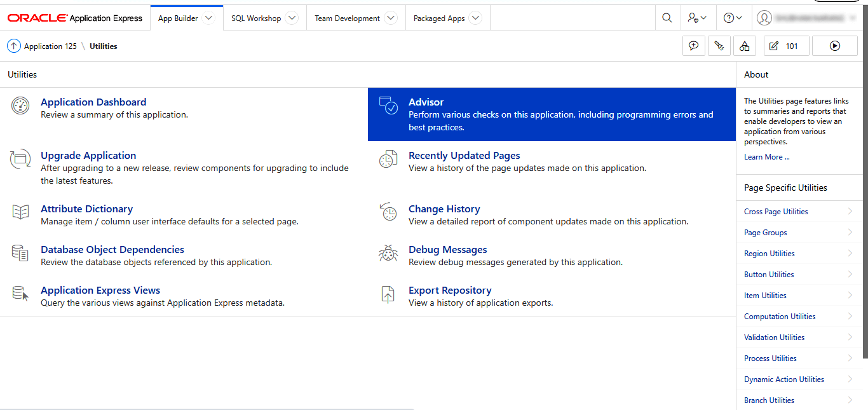Open search with the magnifier icon
This screenshot has height=410, width=868.
pos(667,18)
